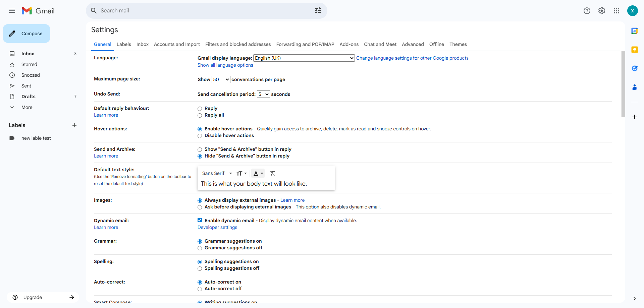Screen dimensions: 644x308
Task: Open conversations per page dropdown
Action: pos(221,79)
